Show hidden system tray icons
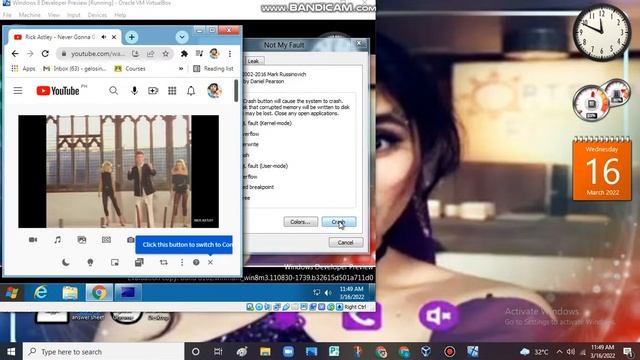The width and height of the screenshot is (640, 360). click(x=559, y=351)
